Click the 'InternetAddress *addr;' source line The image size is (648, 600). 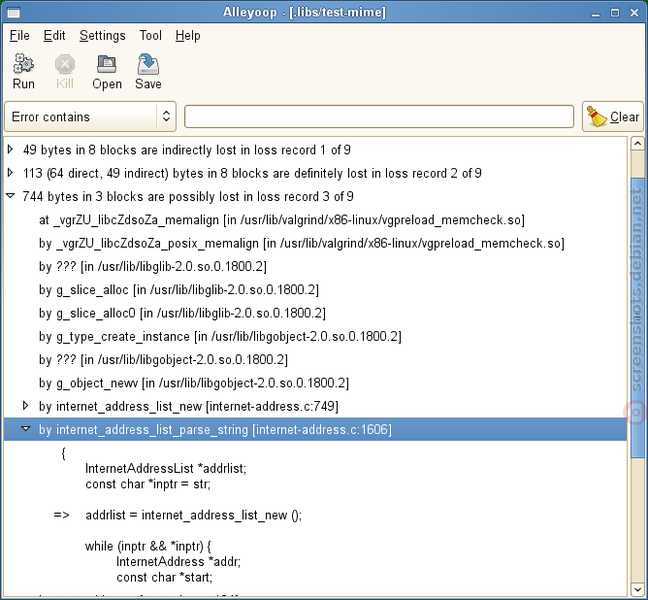point(179,562)
